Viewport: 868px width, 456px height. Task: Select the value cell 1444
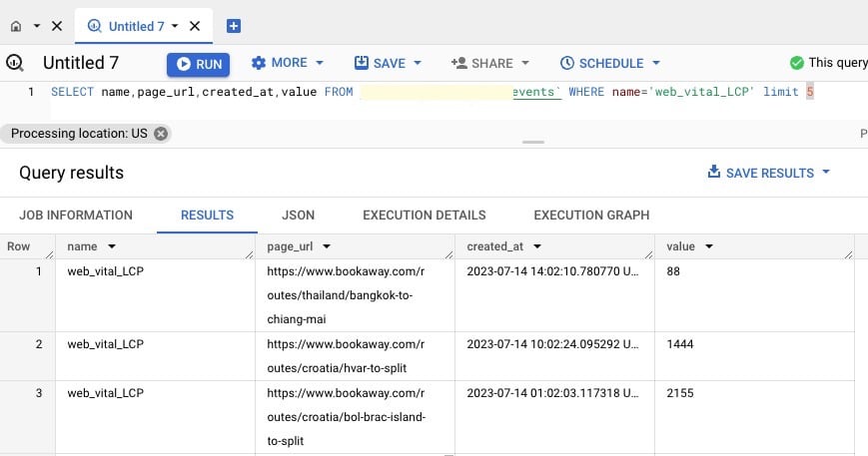click(x=754, y=356)
